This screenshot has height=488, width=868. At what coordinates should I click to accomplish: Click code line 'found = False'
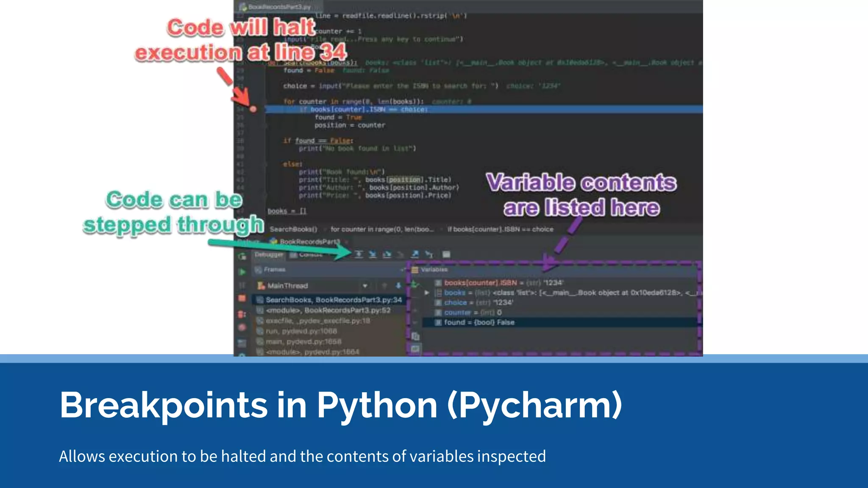click(309, 70)
